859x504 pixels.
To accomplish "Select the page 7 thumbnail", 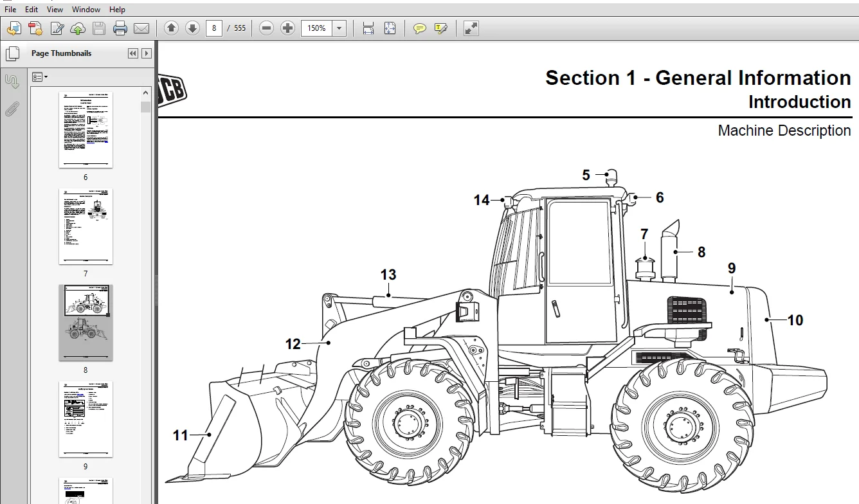I will point(86,226).
